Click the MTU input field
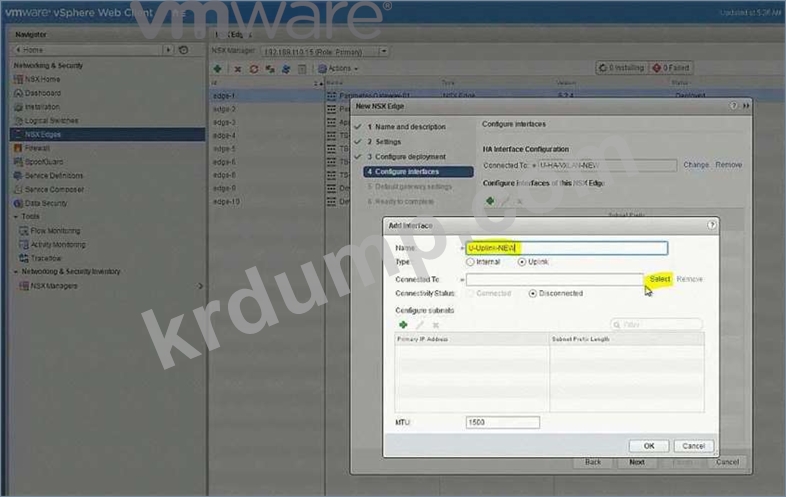 coord(503,422)
